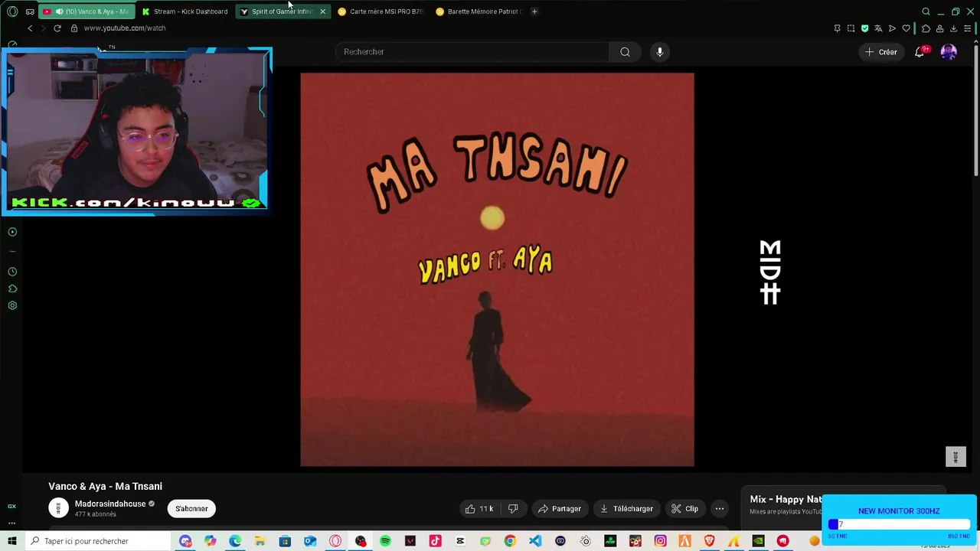
Task: Open Visual Studio Code from the taskbar
Action: point(535,541)
